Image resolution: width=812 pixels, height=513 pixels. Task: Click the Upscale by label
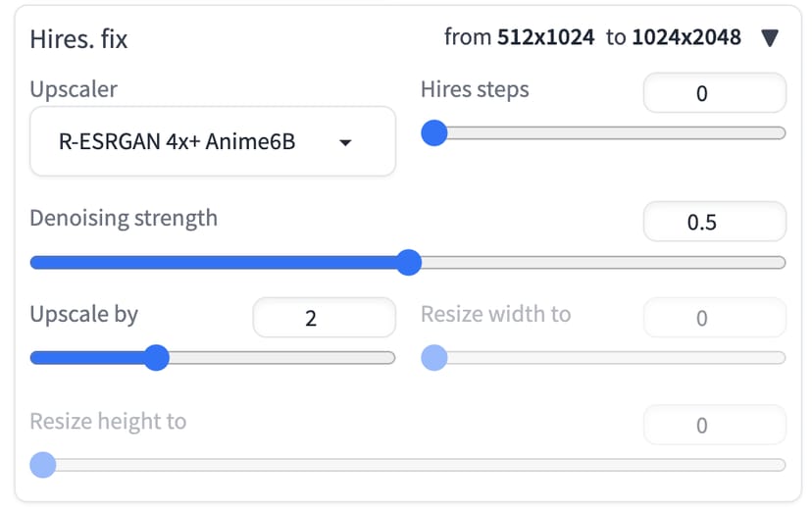point(83,315)
